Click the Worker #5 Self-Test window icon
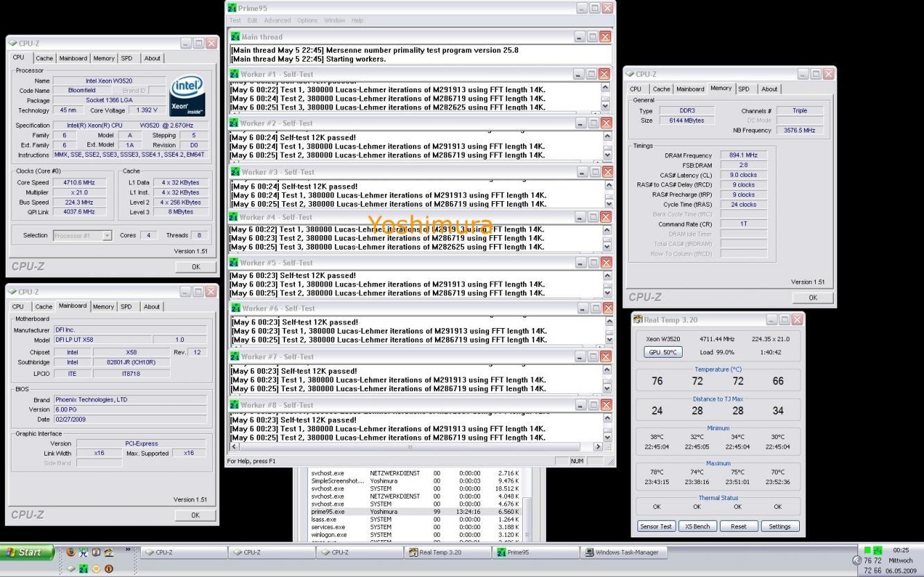This screenshot has width=924, height=577. point(234,263)
